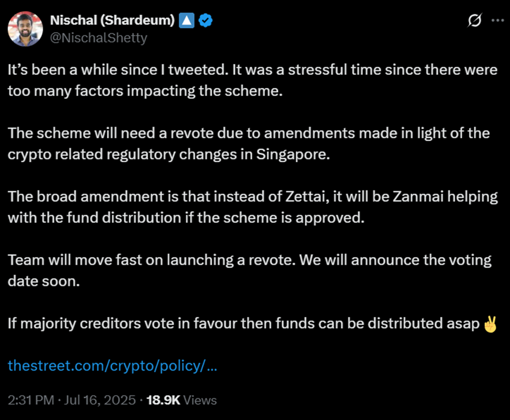
Task: Click the word Singapore in the tweet
Action: point(293,155)
